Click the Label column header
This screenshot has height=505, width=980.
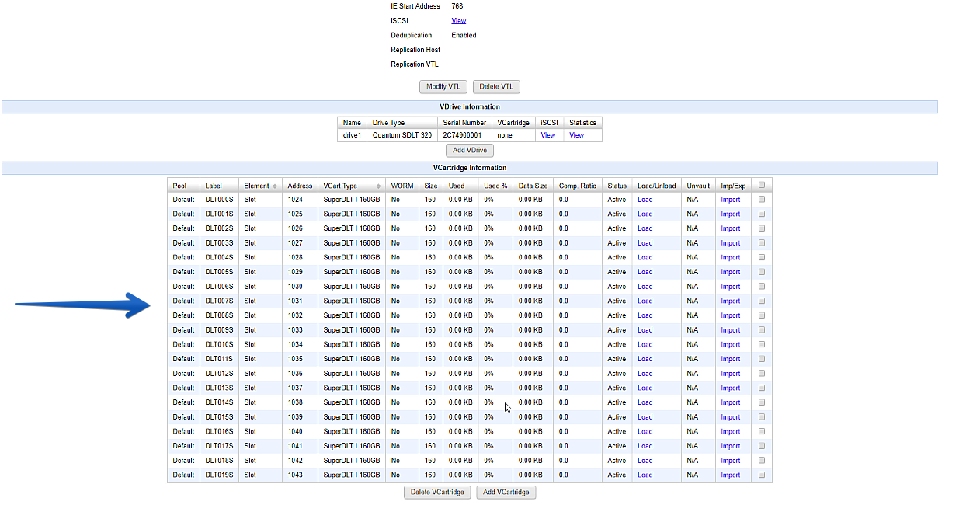pyautogui.click(x=214, y=186)
